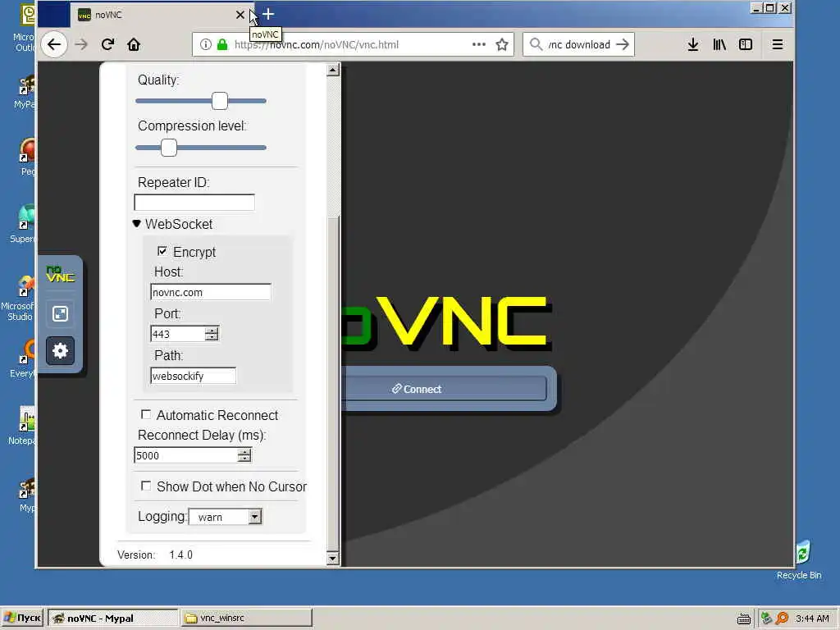Click the orange magnifier tray icon
The height and width of the screenshot is (630, 840).
coord(783,619)
